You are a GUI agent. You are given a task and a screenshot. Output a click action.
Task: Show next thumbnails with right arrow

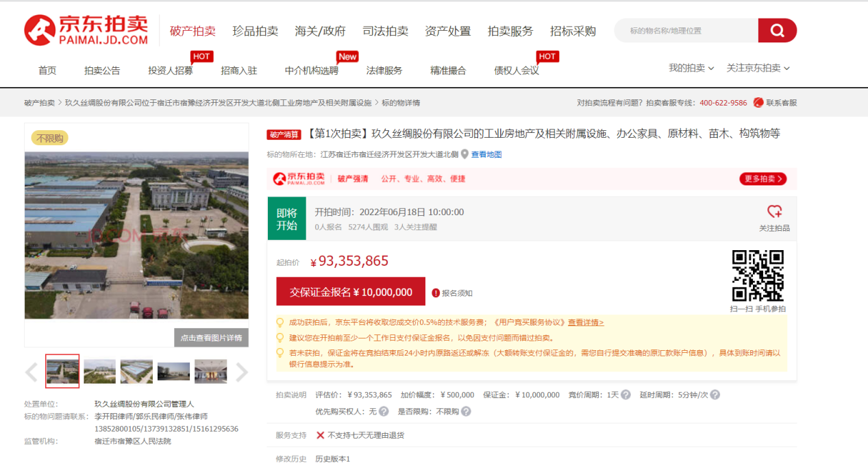pos(242,372)
